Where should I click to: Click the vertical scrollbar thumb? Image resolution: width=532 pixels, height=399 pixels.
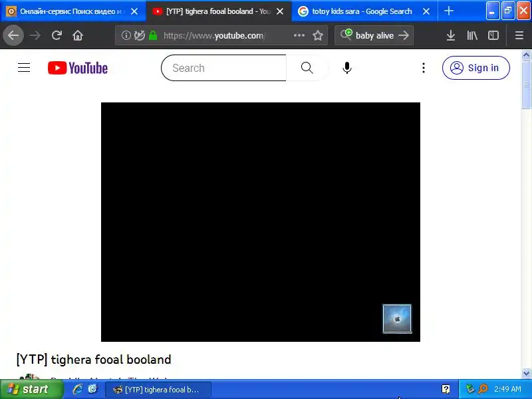[526, 84]
